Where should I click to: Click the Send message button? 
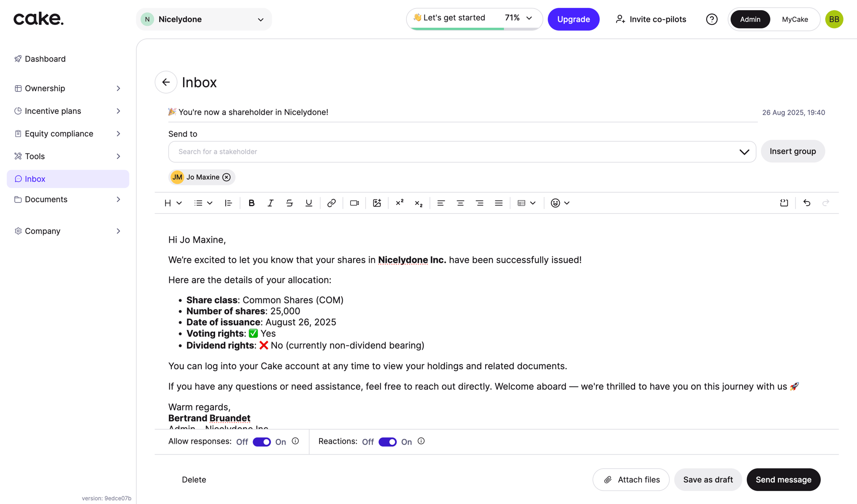click(x=783, y=479)
